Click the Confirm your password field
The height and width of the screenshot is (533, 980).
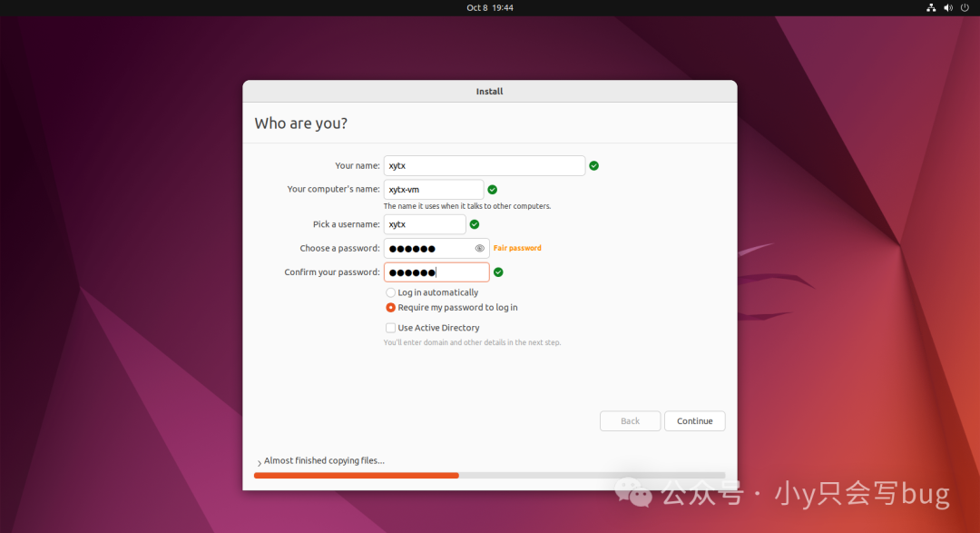coord(436,272)
